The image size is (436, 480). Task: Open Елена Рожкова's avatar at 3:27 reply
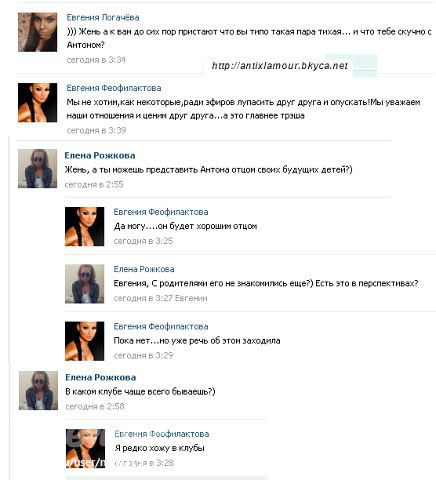pyautogui.click(x=84, y=284)
